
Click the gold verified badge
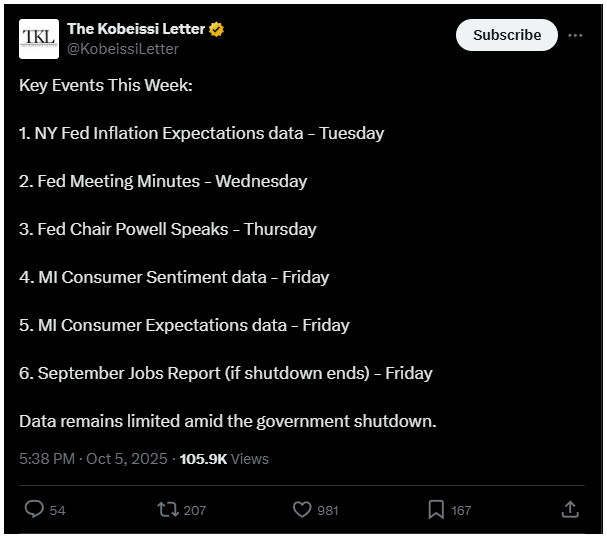pyautogui.click(x=216, y=29)
